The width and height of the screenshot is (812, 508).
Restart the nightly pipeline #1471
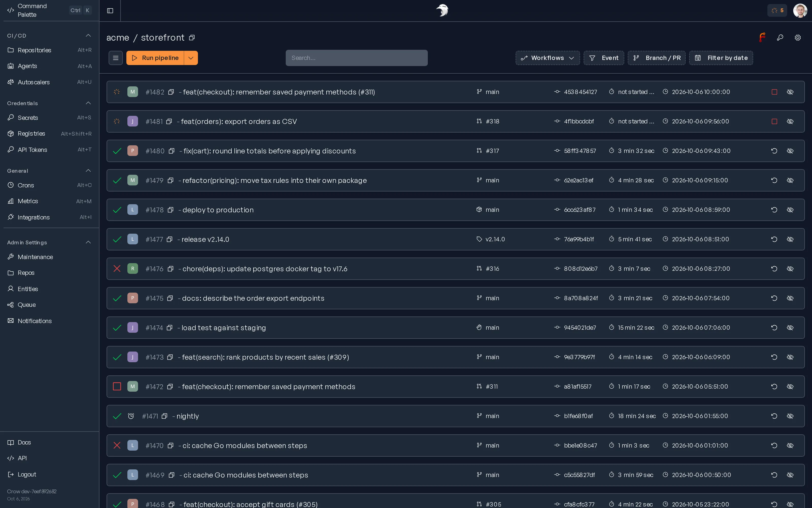pos(774,416)
